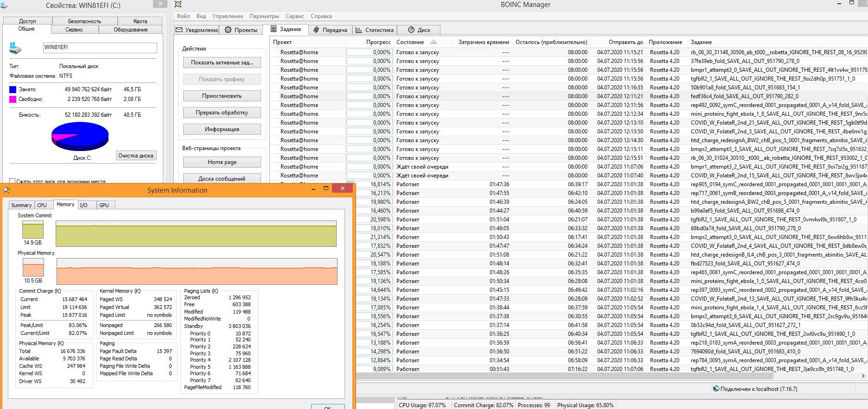This screenshot has width=868, height=409.
Task: Click the Очистка диска button
Action: click(136, 156)
